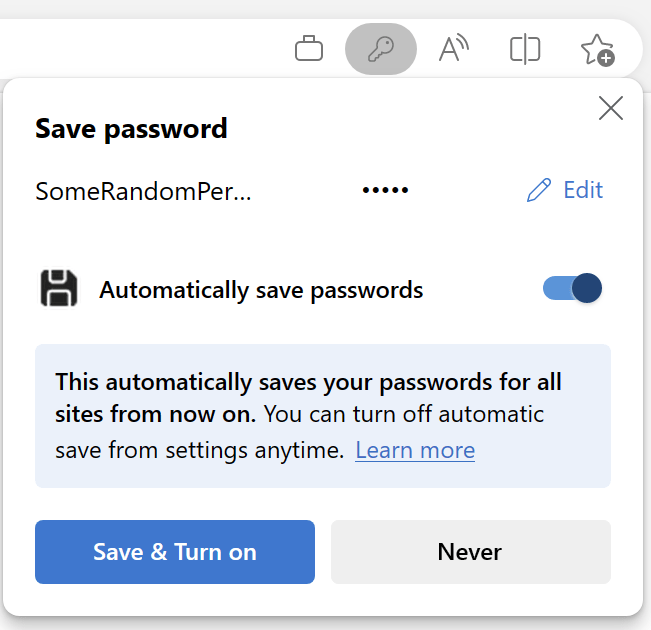Click the masked password dots

385,191
